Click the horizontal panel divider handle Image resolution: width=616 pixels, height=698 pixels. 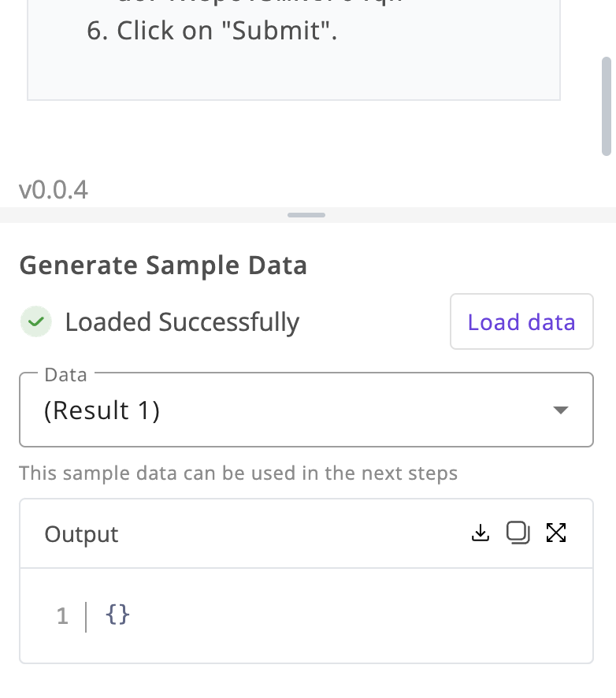306,215
